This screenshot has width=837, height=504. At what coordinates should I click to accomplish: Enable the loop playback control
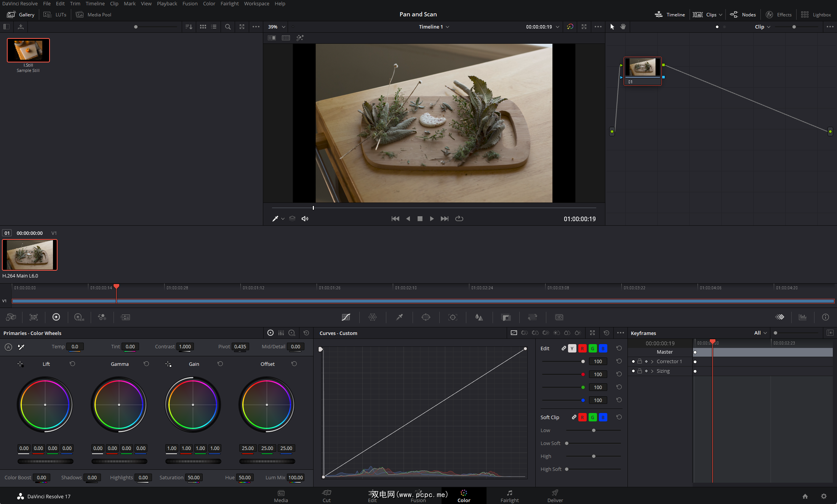[x=459, y=219]
